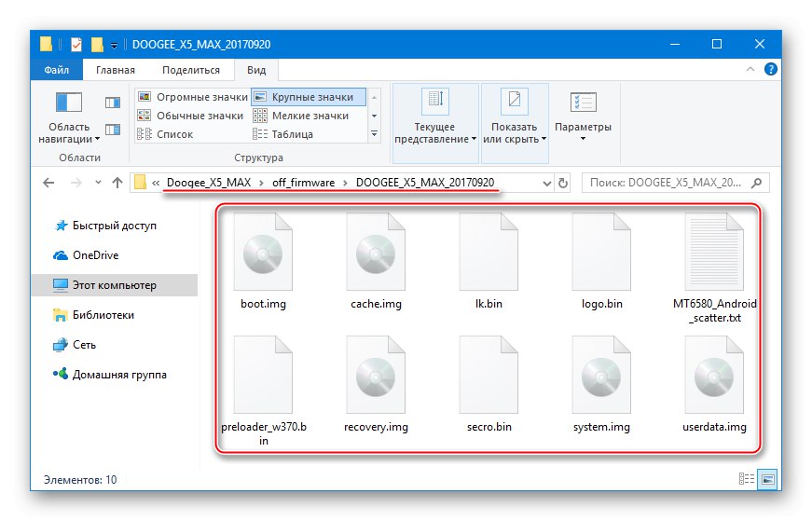Open Customize Quick Access Toolbar dropdown
Viewport: 812px width, 521px height.
pyautogui.click(x=114, y=45)
